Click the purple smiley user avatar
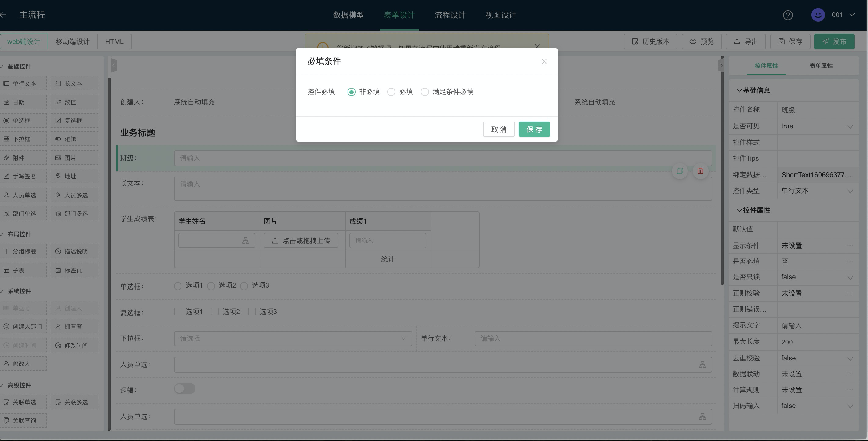This screenshot has height=441, width=868. [x=818, y=15]
